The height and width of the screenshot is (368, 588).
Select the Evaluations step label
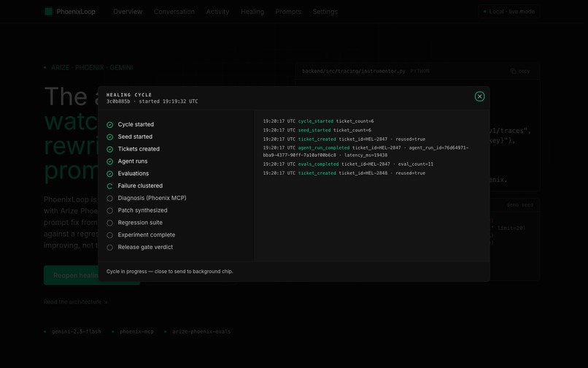pyautogui.click(x=133, y=174)
